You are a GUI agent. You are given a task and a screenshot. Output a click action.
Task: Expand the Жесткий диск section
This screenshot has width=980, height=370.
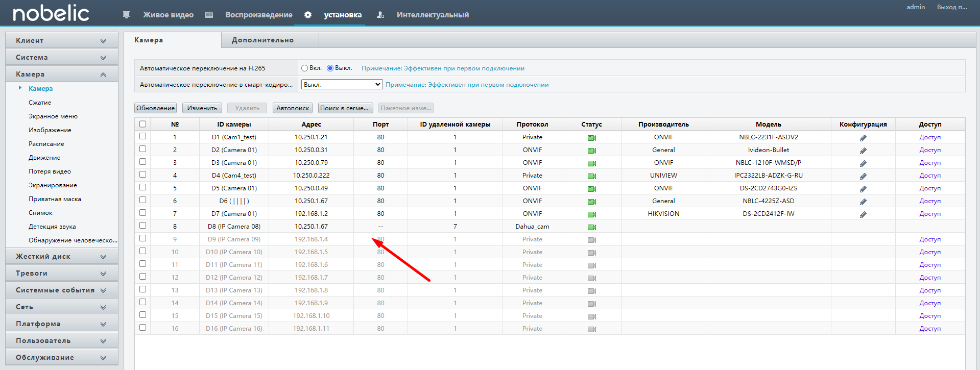(62, 256)
